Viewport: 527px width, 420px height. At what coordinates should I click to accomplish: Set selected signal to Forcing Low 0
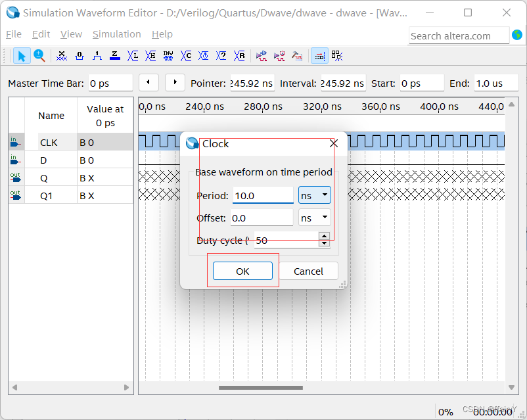click(x=79, y=56)
